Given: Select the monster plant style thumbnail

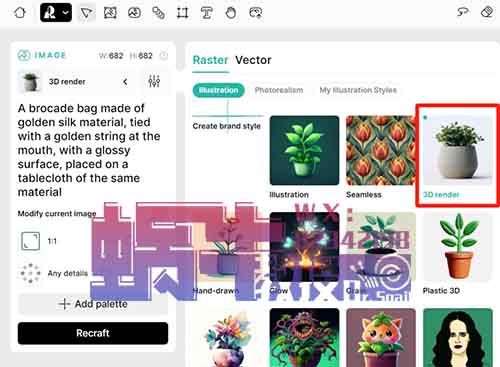Looking at the screenshot, I should pos(304,337).
